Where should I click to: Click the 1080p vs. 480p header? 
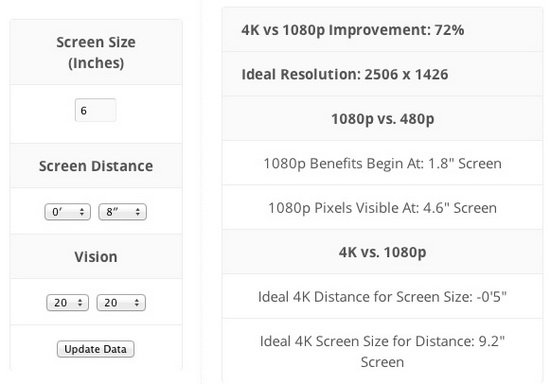[382, 119]
